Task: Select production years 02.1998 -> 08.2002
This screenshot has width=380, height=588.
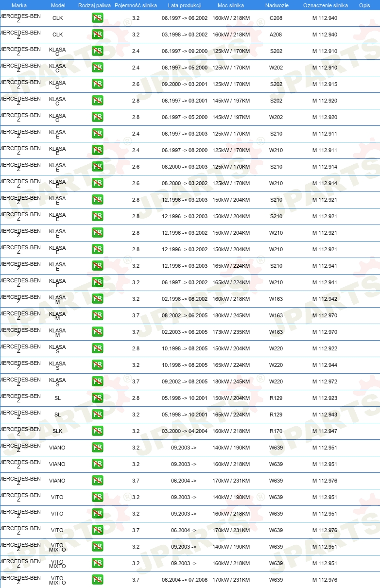Action: tap(185, 299)
